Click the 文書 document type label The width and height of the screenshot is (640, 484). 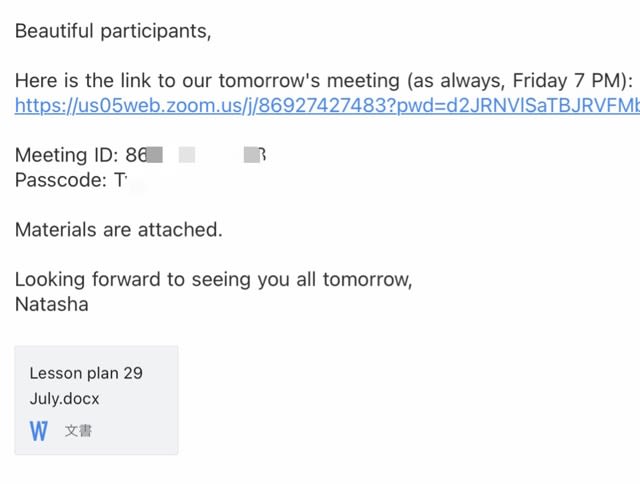78,431
